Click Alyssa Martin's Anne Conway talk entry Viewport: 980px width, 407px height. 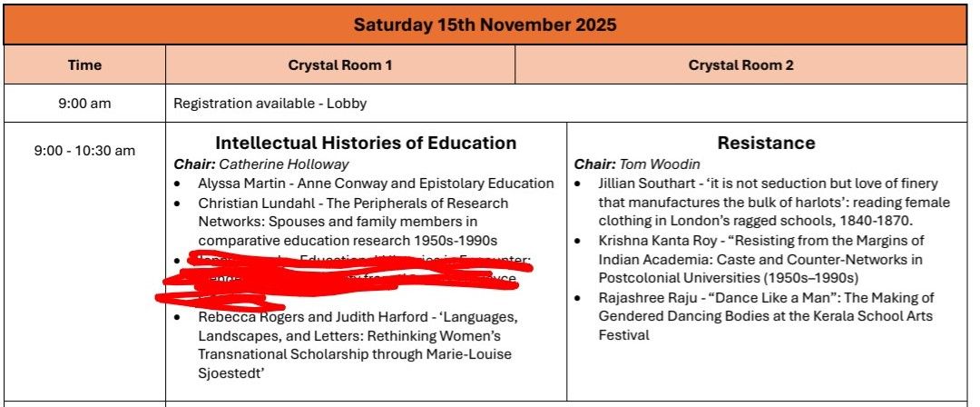376,184
